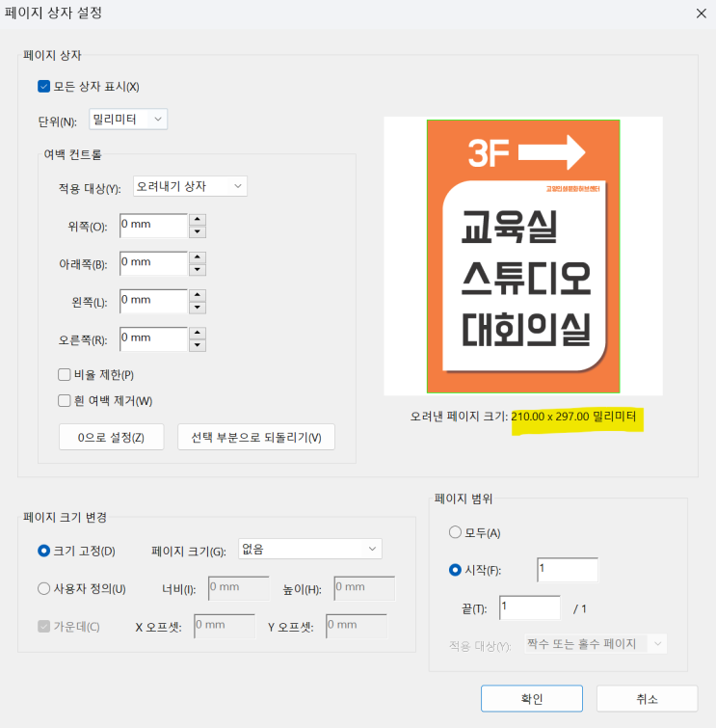Expand the 페이지 크기 dropdown

click(308, 549)
